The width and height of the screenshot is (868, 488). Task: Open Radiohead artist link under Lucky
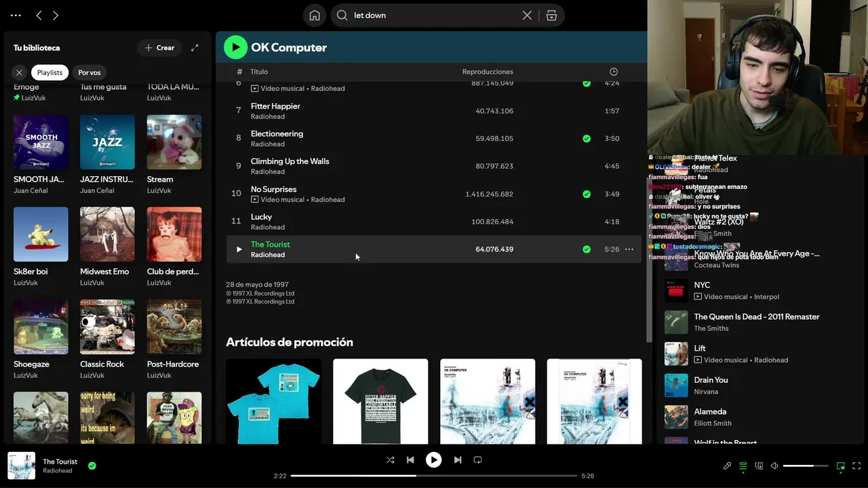[x=268, y=227]
